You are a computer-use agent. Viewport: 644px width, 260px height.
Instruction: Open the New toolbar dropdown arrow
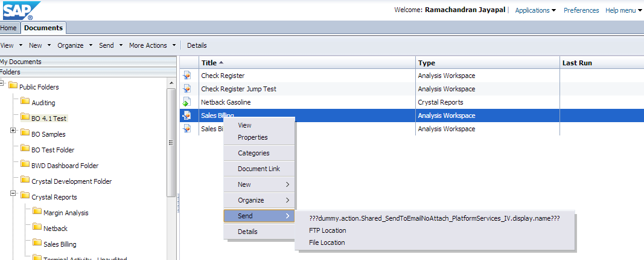pos(49,45)
